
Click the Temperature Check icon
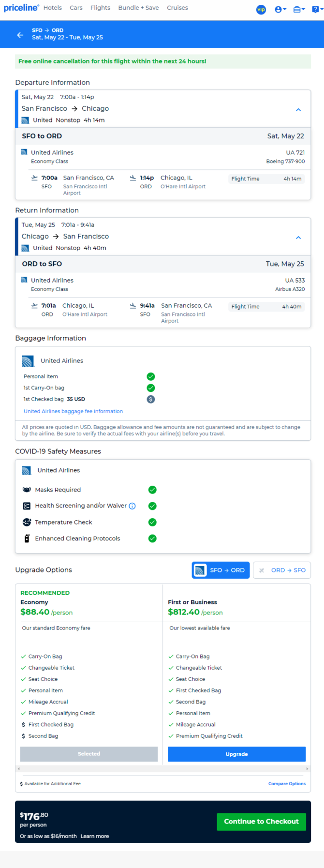[27, 522]
